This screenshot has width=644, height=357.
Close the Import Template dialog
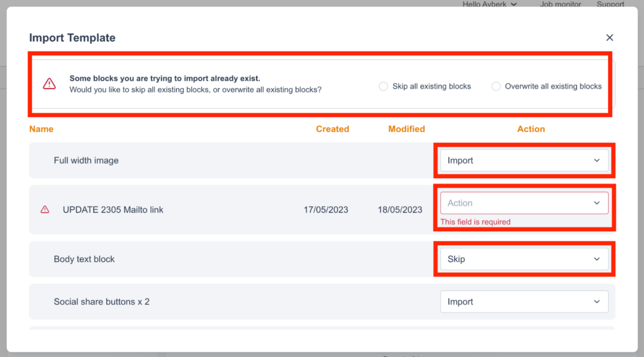609,38
